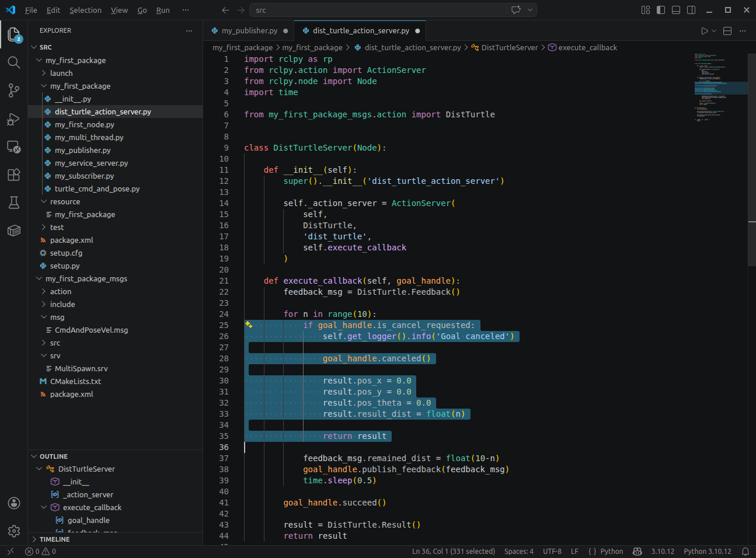
Task: Open the errors and warnings status indicator
Action: click(41, 551)
